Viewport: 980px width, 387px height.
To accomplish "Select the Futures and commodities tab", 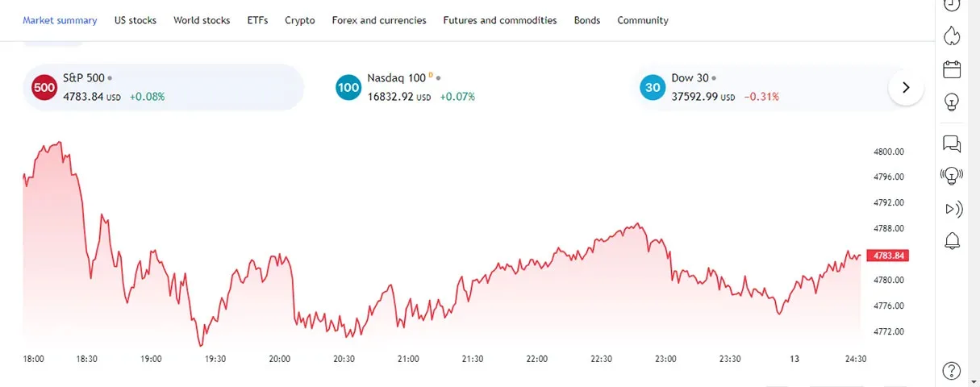I will click(500, 20).
